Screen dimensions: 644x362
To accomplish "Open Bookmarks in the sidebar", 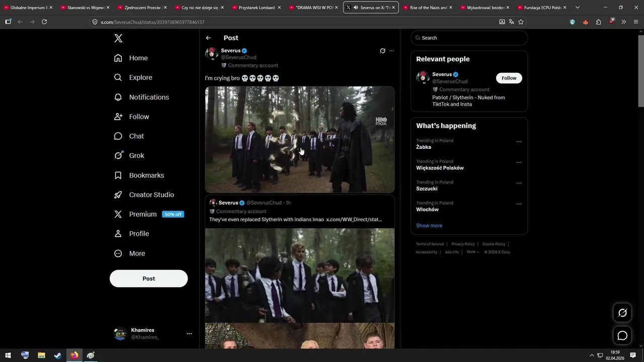I will [139, 175].
